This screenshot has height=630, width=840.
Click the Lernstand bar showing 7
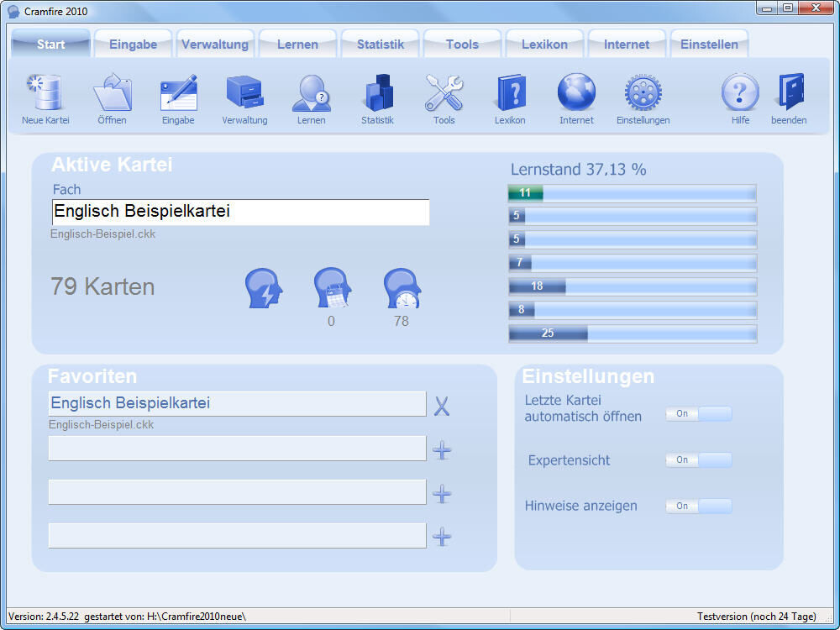(x=633, y=262)
